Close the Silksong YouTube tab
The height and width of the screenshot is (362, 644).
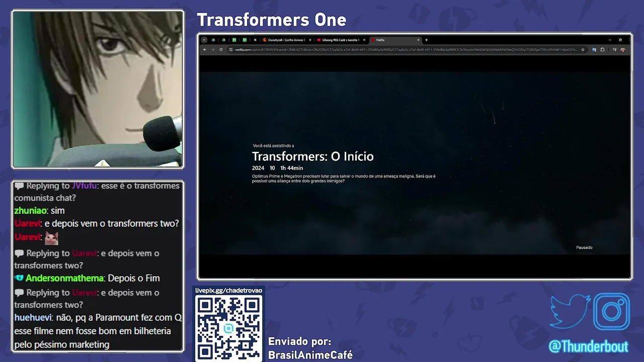pyautogui.click(x=364, y=40)
